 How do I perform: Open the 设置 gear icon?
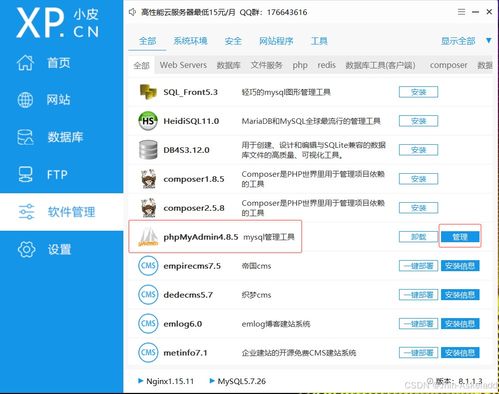pyautogui.click(x=26, y=249)
